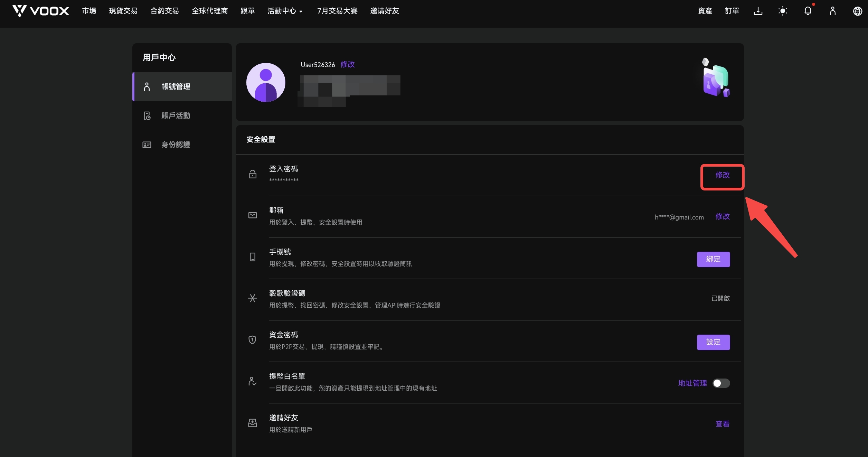Click the purple user avatar image
The image size is (868, 457).
266,82
